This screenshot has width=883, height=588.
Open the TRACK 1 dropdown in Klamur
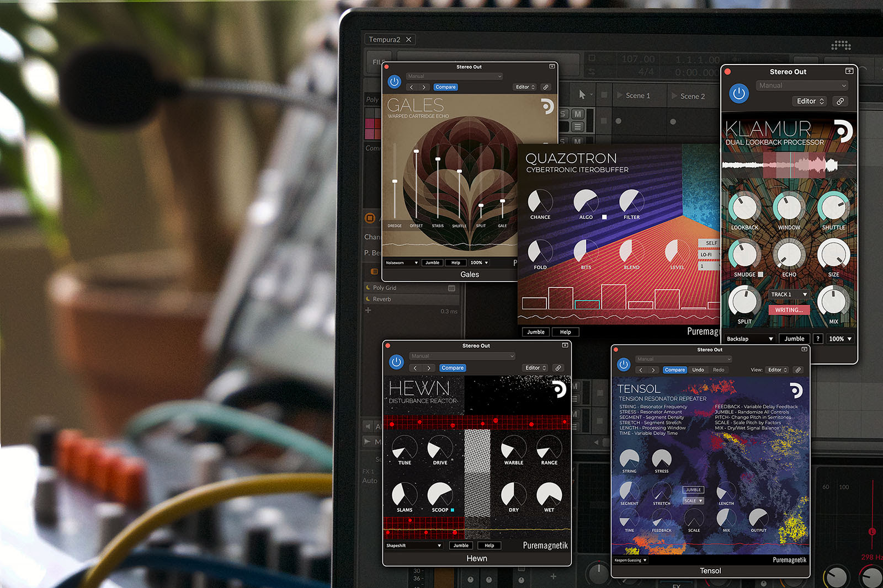[x=789, y=295]
